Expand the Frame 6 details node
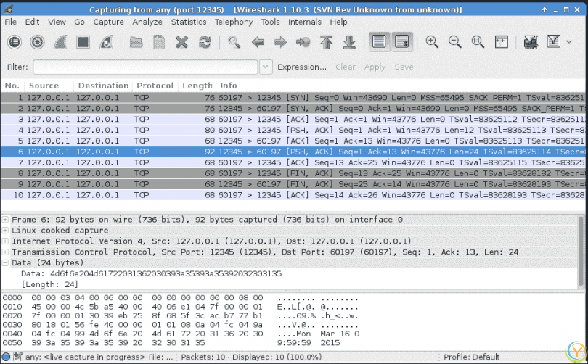The width and height of the screenshot is (588, 364). pyautogui.click(x=5, y=219)
